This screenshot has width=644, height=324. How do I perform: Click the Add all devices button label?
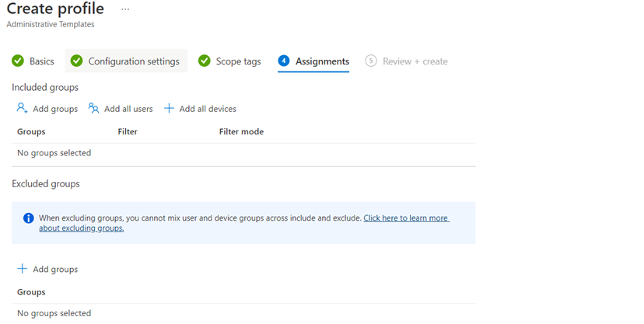coord(208,109)
